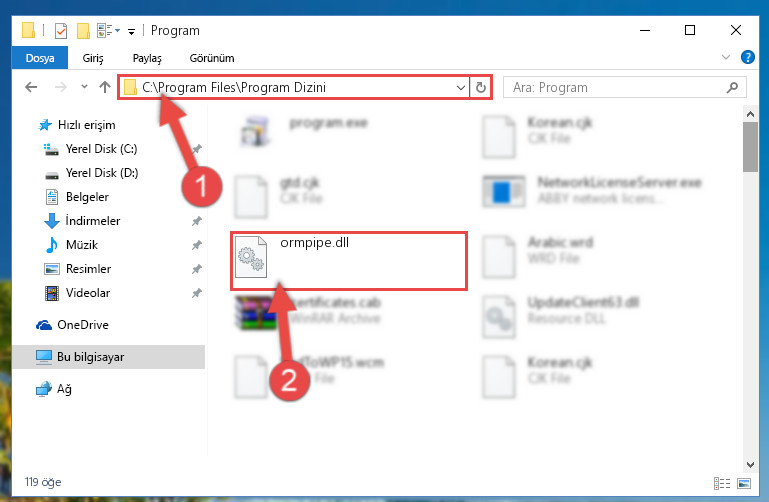The image size is (769, 502).
Task: Click the search magnifier icon
Action: click(732, 88)
